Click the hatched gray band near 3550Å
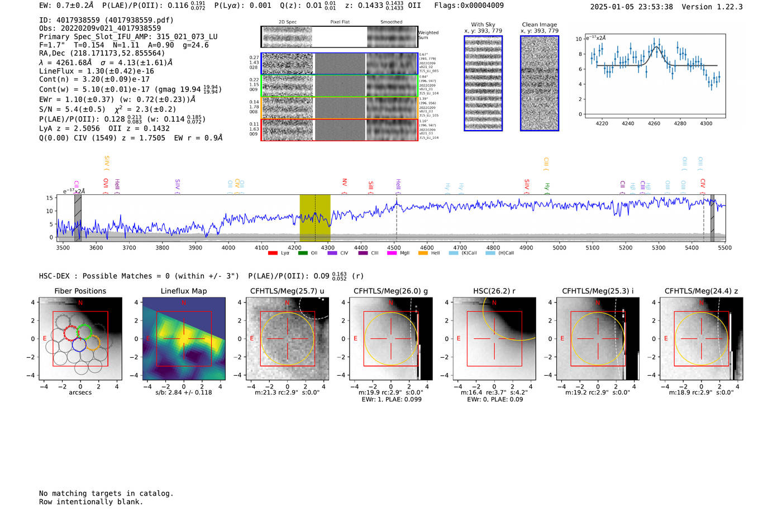 (78, 218)
